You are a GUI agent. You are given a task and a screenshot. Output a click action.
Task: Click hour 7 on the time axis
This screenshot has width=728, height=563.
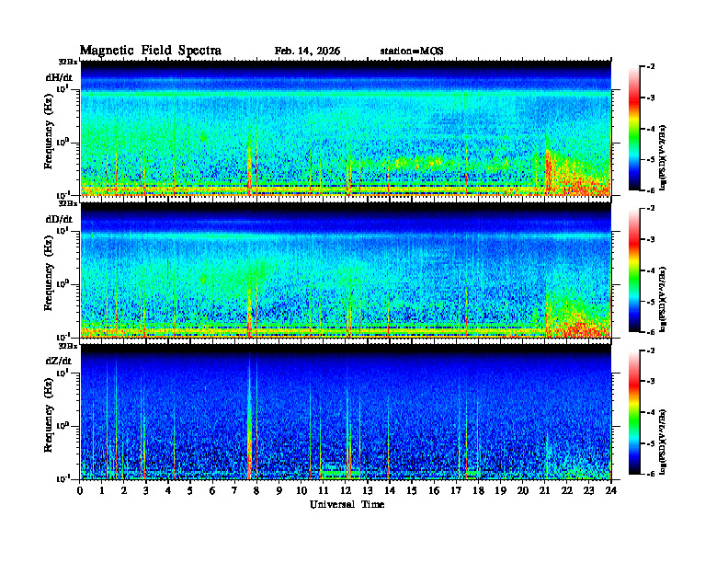pyautogui.click(x=234, y=491)
